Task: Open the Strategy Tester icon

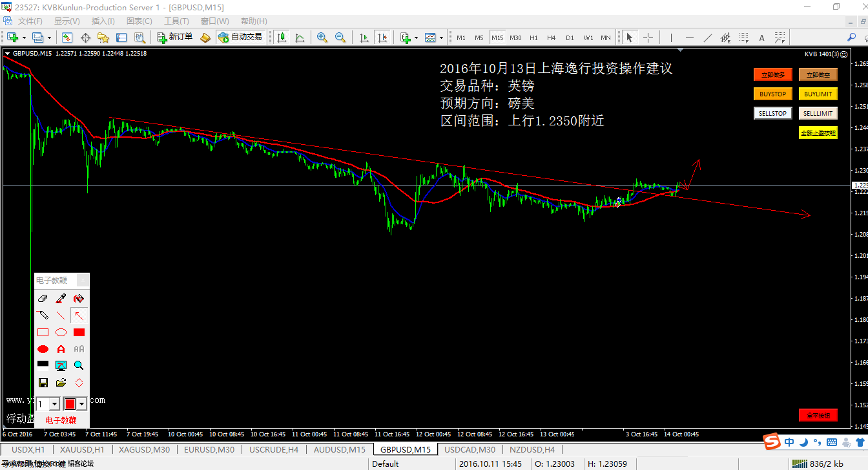Action: pos(139,37)
